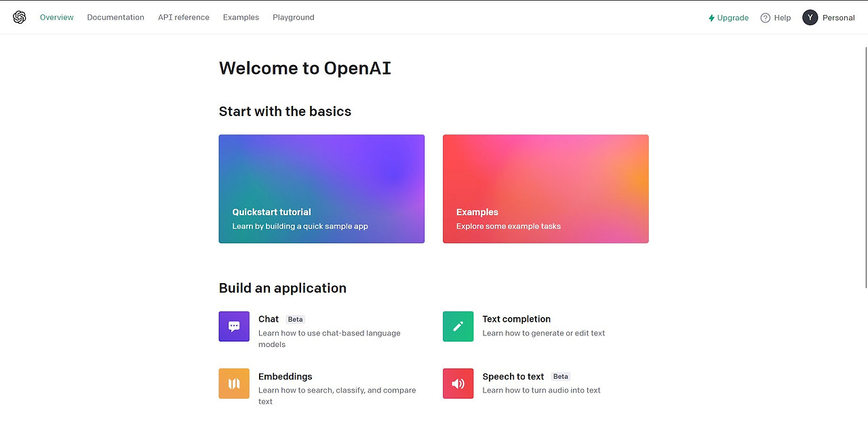Open the Playground tab
868x425 pixels.
coord(294,18)
